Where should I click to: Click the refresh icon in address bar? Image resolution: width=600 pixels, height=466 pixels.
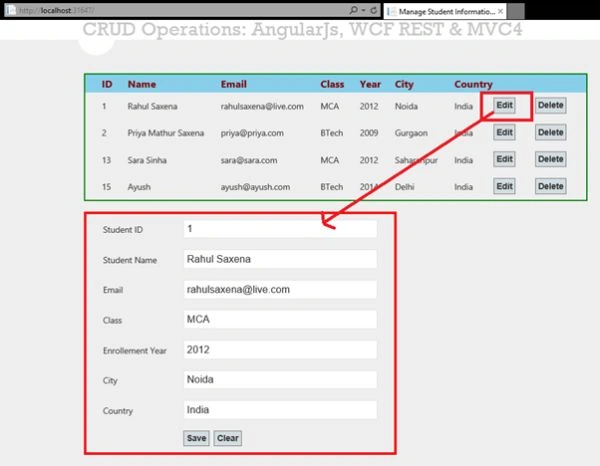pyautogui.click(x=374, y=11)
